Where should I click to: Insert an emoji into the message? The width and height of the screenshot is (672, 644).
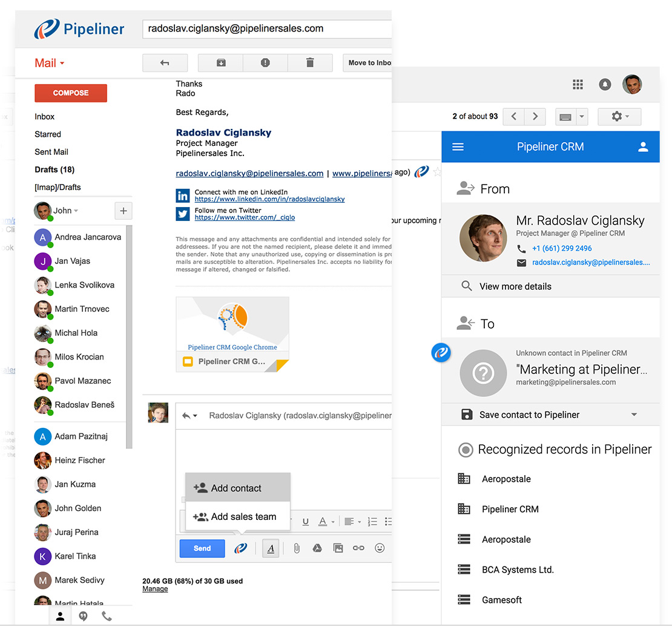tap(380, 548)
